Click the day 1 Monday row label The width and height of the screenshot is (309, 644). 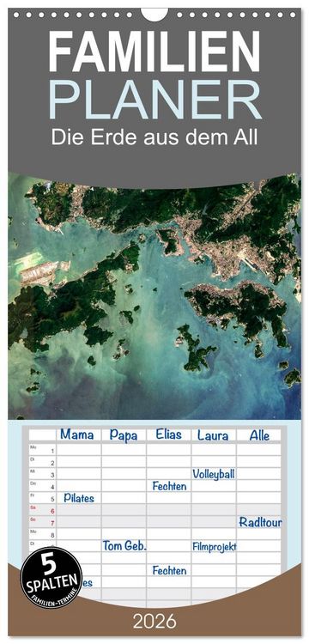(43, 450)
